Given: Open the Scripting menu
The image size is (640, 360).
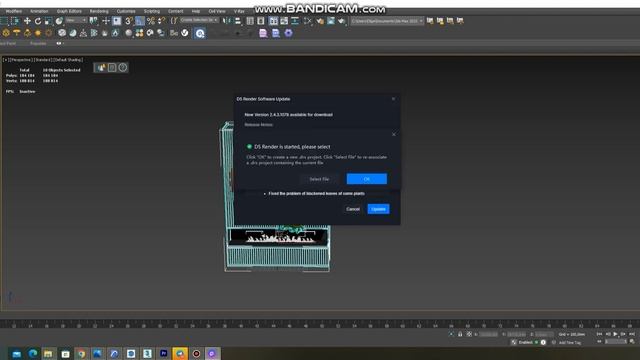Looking at the screenshot, I should click(152, 11).
